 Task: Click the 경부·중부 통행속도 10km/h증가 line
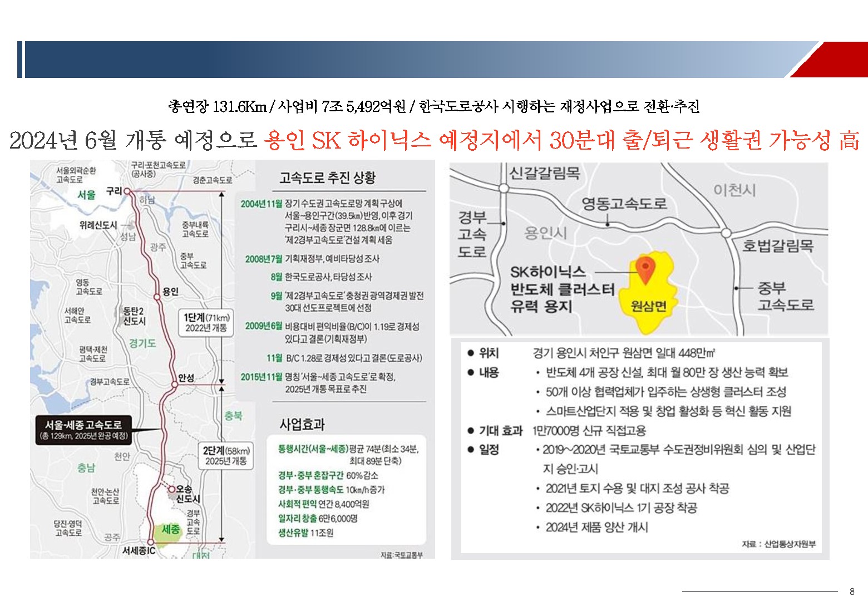pyautogui.click(x=331, y=490)
